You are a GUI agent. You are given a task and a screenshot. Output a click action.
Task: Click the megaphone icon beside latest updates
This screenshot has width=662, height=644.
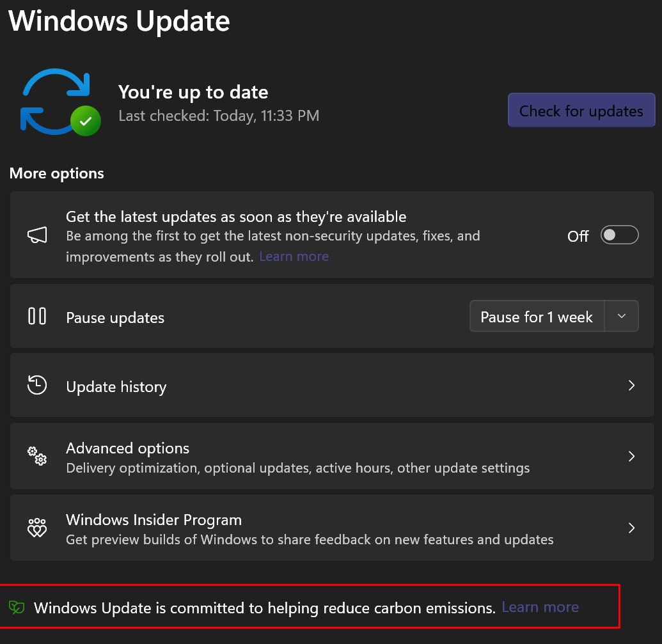tap(37, 236)
